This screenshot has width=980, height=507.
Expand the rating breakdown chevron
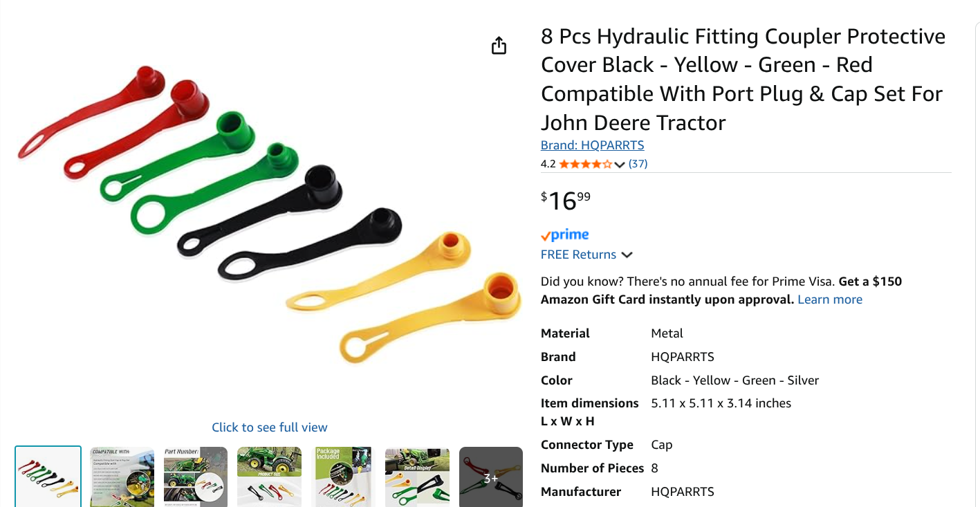620,165
